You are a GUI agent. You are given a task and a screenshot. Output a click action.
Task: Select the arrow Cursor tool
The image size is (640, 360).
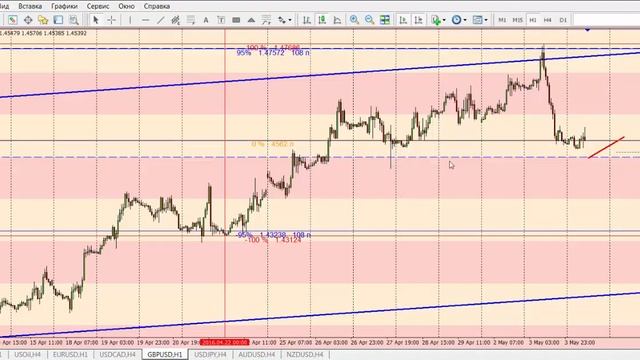pos(96,20)
